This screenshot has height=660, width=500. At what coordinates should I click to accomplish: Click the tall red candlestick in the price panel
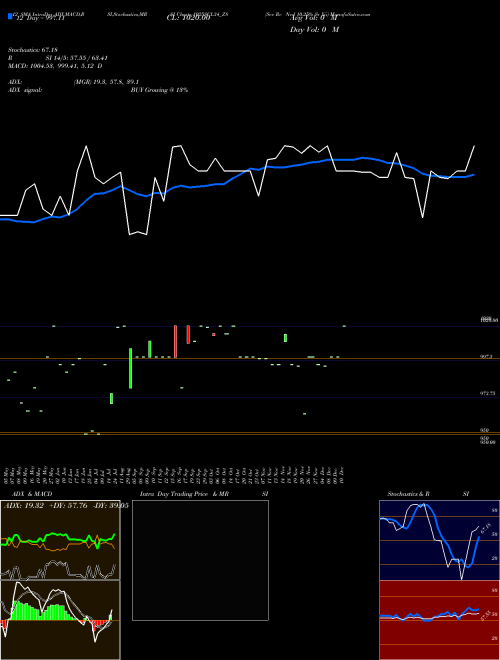pyautogui.click(x=176, y=341)
